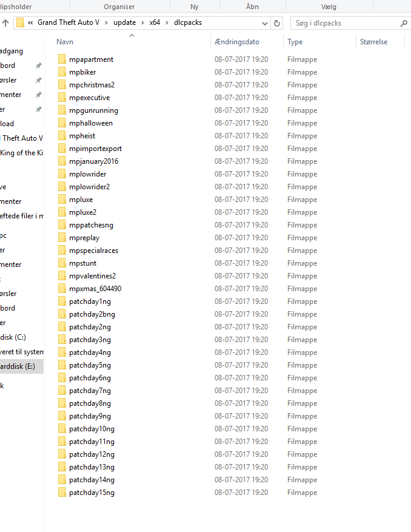Sort by Størrelse column header
The width and height of the screenshot is (411, 532).
[x=373, y=42]
